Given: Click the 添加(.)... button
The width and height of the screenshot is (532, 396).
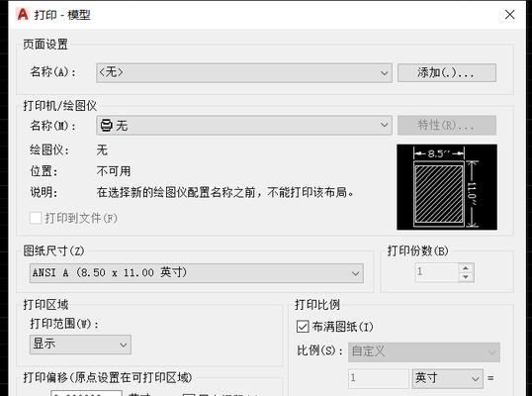Looking at the screenshot, I should tap(447, 72).
